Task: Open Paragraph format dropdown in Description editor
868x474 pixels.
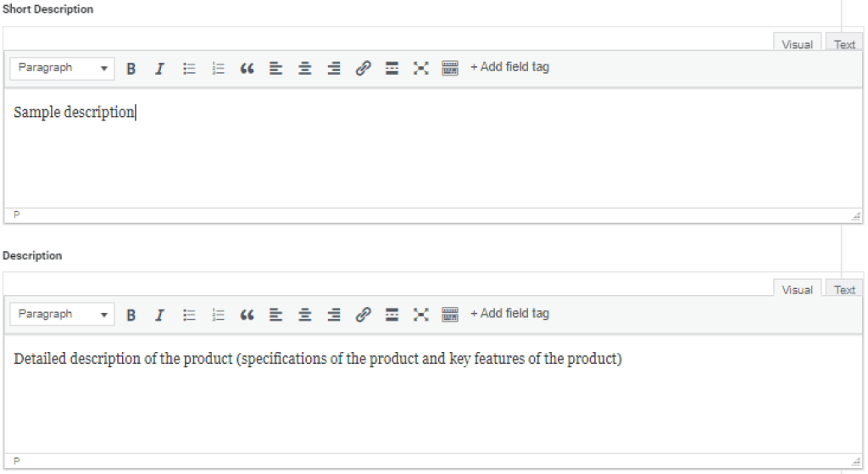Action: 63,314
